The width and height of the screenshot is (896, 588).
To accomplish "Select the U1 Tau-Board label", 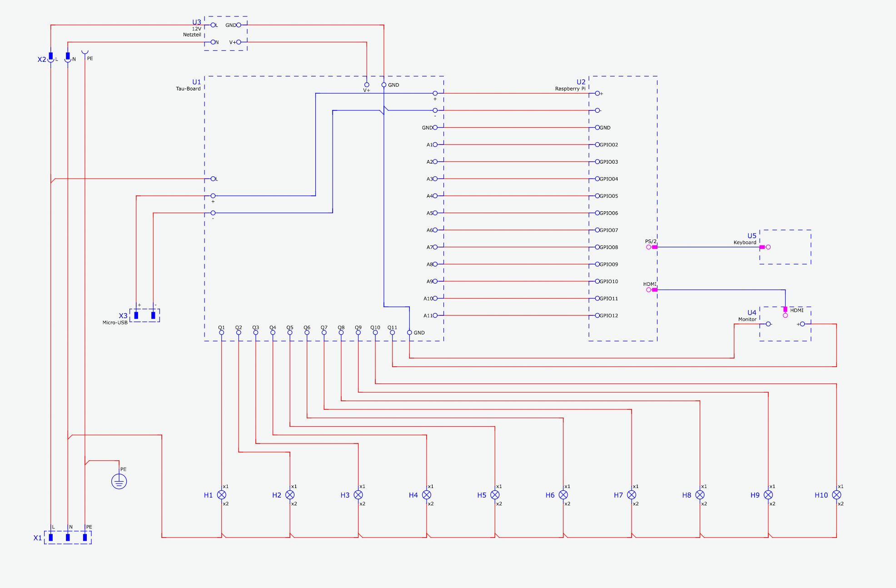I will tap(196, 82).
